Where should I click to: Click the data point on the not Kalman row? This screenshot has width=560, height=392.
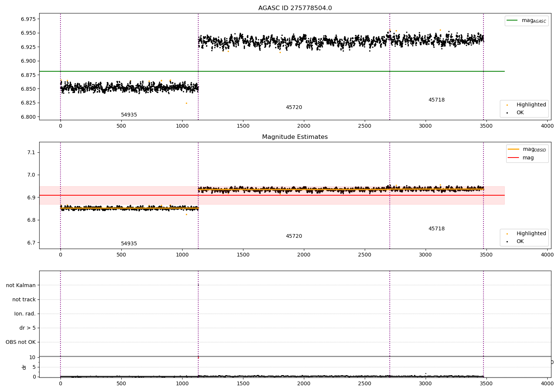point(198,285)
